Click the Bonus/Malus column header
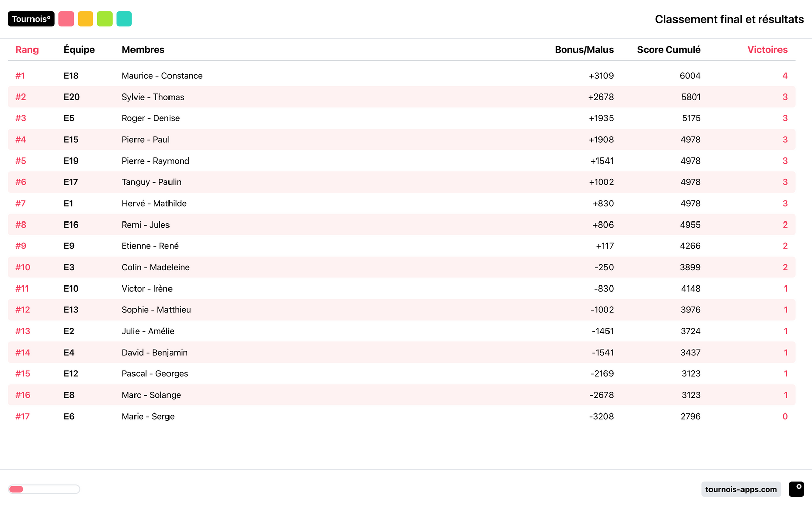Image resolution: width=812 pixels, height=508 pixels. 584,50
